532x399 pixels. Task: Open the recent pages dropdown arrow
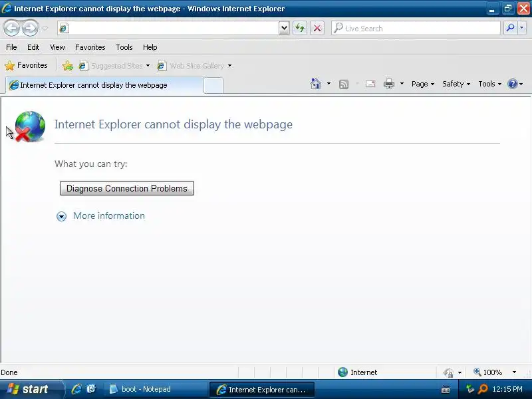45,29
